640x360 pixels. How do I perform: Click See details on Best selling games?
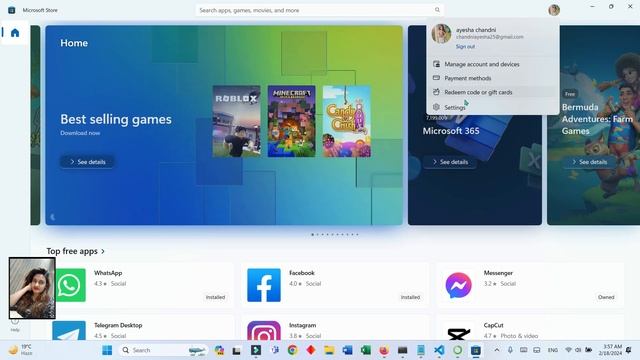(x=87, y=162)
